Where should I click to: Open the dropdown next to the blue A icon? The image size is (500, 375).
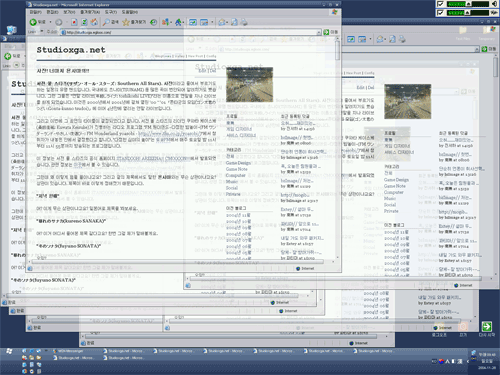(x=184, y=22)
